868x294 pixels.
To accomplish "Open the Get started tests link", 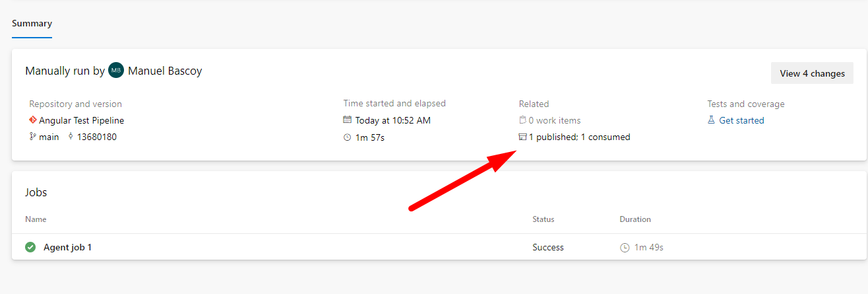I will click(741, 120).
